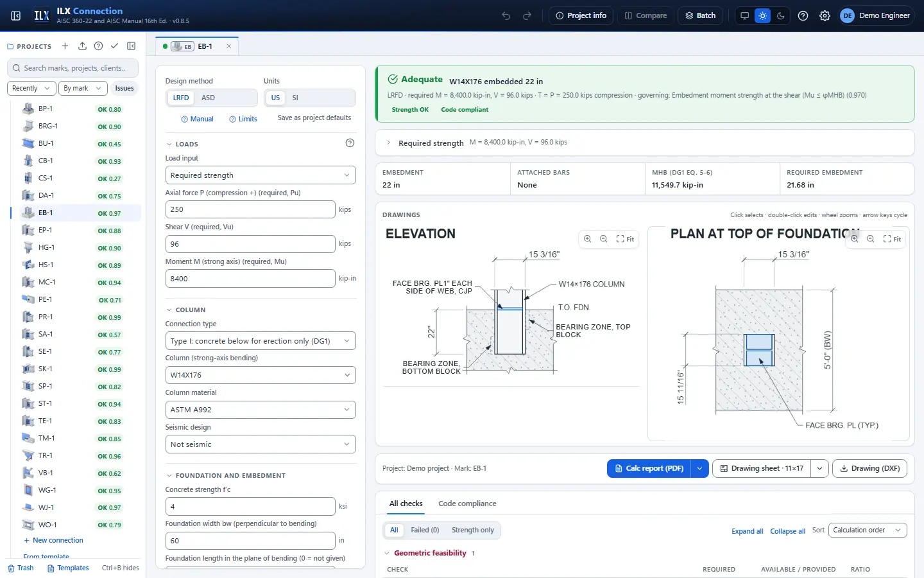Viewport: 924px width, 578px height.
Task: Fit the Elevation drawing to view
Action: [626, 239]
